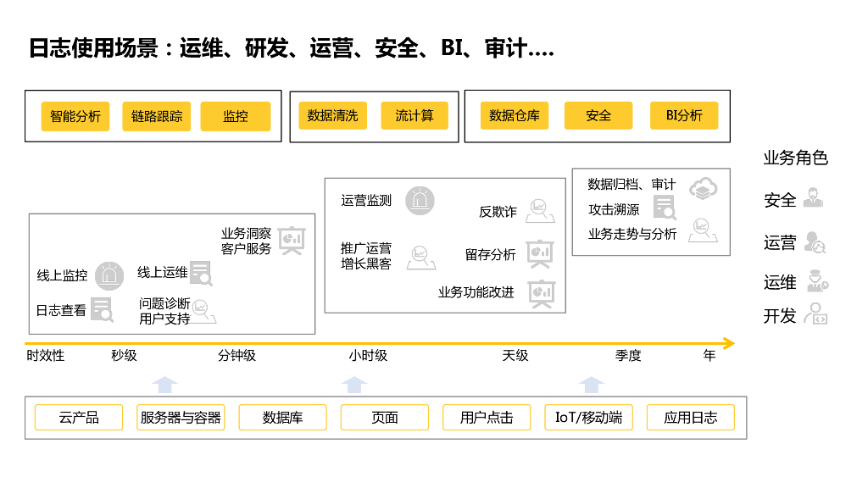868x488 pixels.
Task: Click the 业务角色 heading
Action: [x=795, y=158]
